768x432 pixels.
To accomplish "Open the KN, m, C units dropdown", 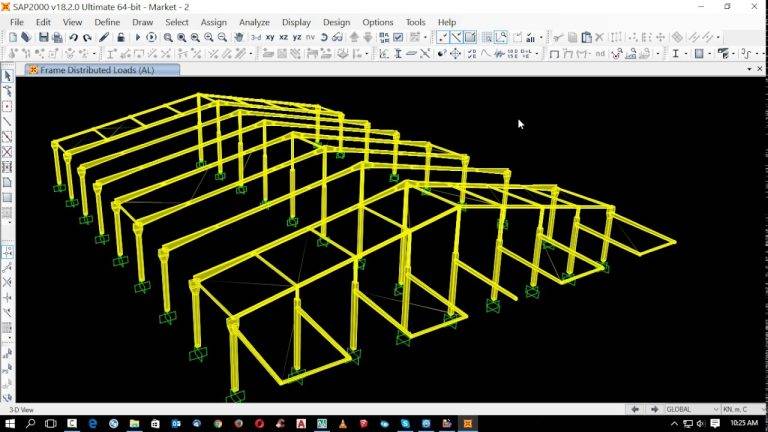I will click(742, 409).
